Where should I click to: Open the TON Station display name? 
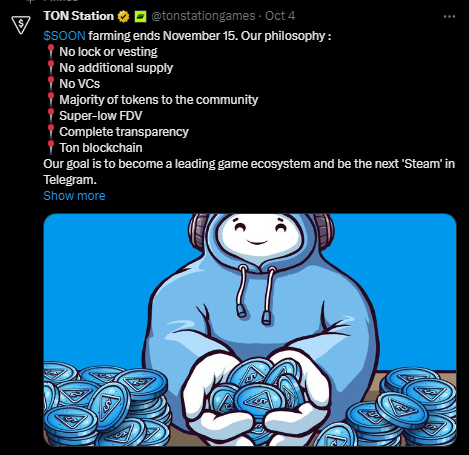pos(79,16)
